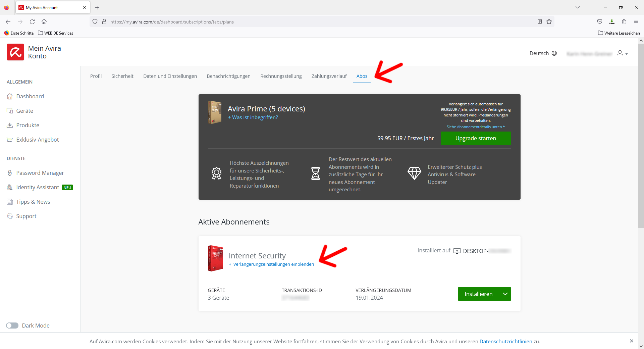Open the Geräte sidebar entry
This screenshot has height=349, width=644.
coord(24,111)
